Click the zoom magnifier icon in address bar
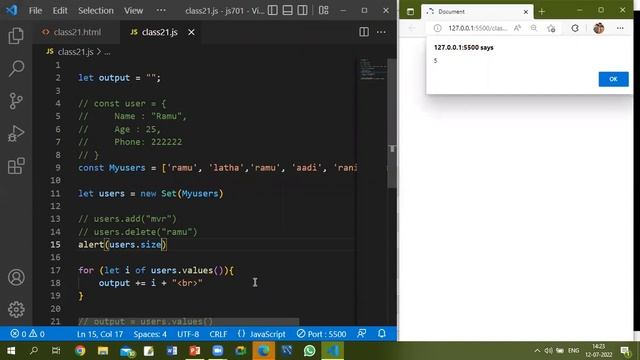 tap(534, 28)
